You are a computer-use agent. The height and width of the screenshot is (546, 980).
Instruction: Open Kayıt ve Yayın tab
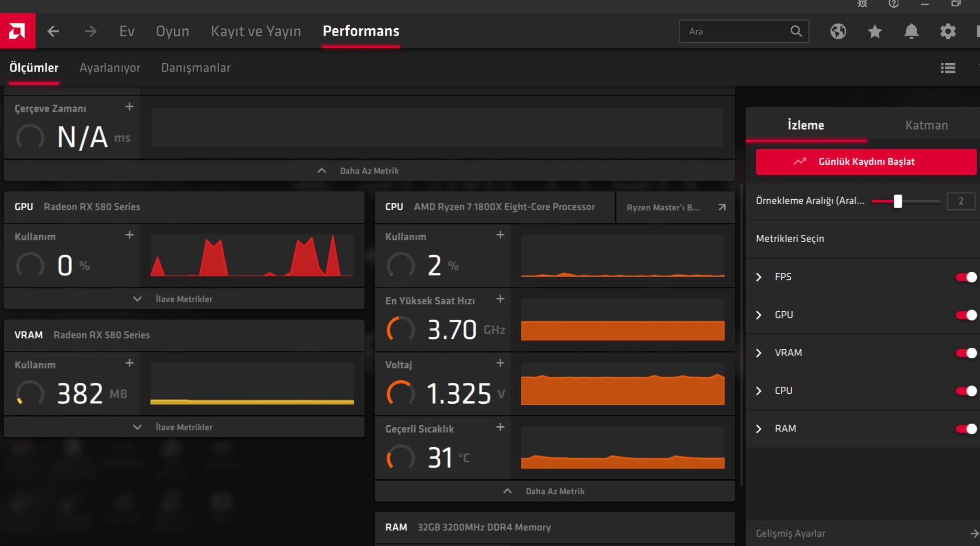point(256,31)
